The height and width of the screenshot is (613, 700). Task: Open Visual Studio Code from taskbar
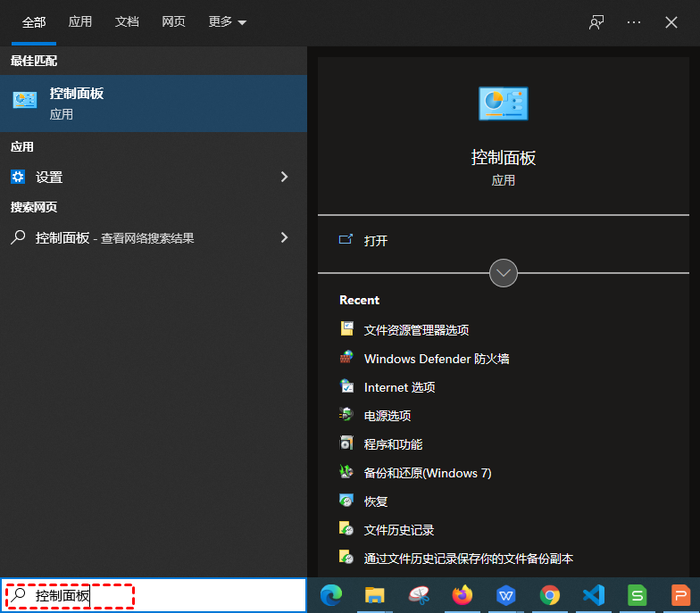[593, 595]
